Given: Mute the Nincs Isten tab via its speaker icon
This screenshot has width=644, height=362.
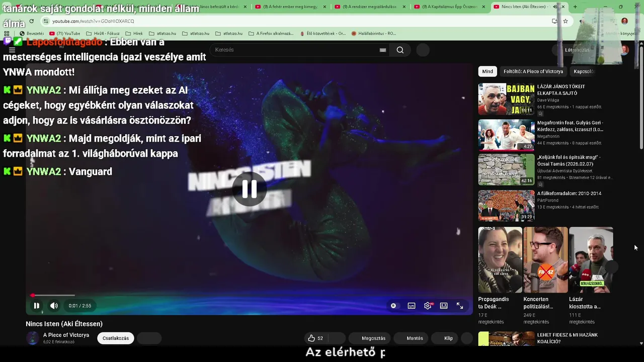Looking at the screenshot, I should point(555,7).
